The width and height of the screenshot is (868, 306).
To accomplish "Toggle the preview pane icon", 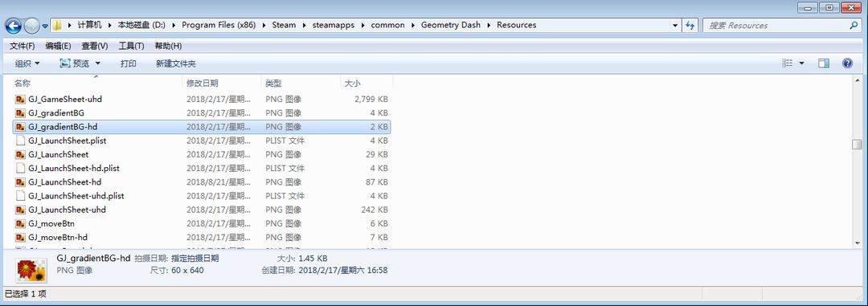I will pyautogui.click(x=824, y=63).
